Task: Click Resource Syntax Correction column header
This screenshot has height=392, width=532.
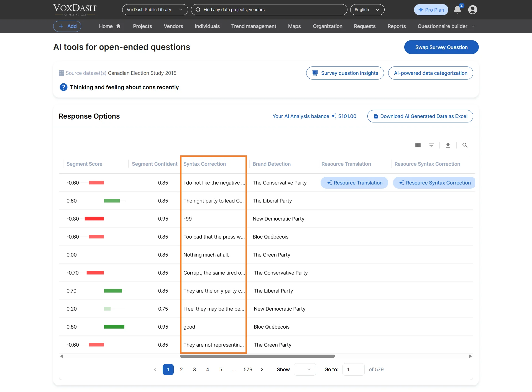Action: coord(427,164)
